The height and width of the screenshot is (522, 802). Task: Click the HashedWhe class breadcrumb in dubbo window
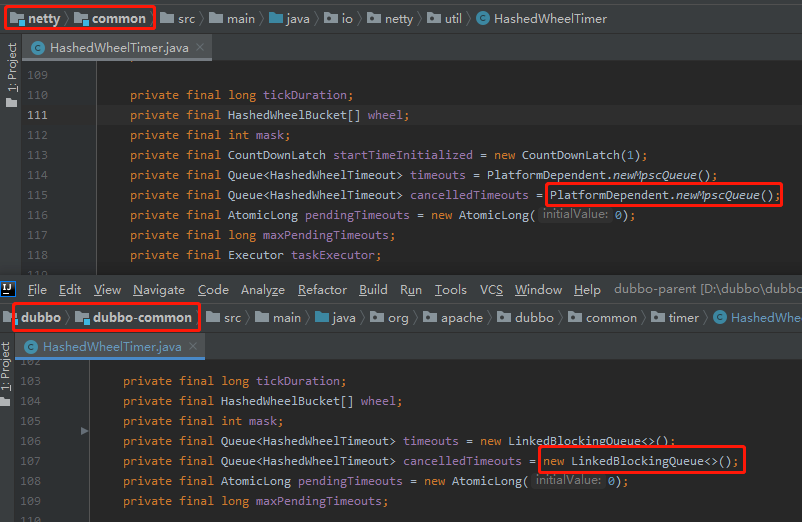click(x=758, y=317)
